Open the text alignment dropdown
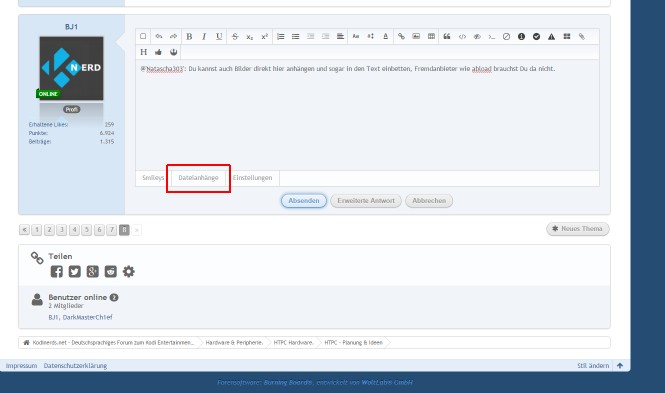 [340, 36]
